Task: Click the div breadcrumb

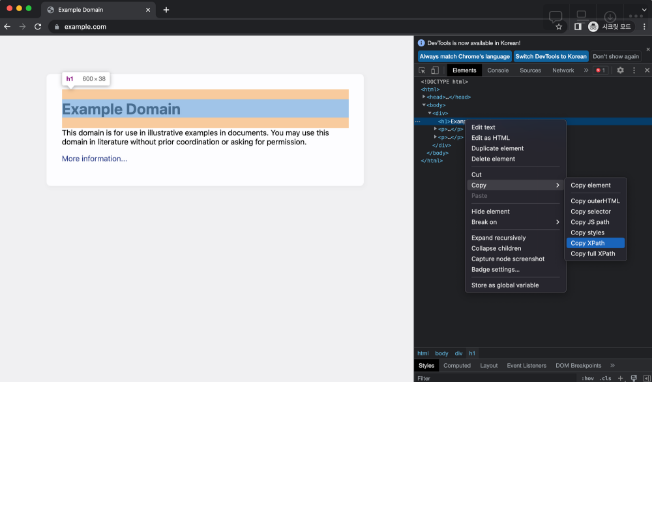Action: (459, 353)
